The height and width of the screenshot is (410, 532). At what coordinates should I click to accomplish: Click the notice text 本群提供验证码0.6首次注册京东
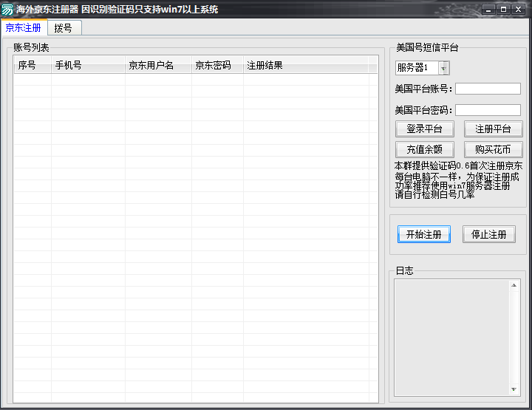[x=458, y=165]
